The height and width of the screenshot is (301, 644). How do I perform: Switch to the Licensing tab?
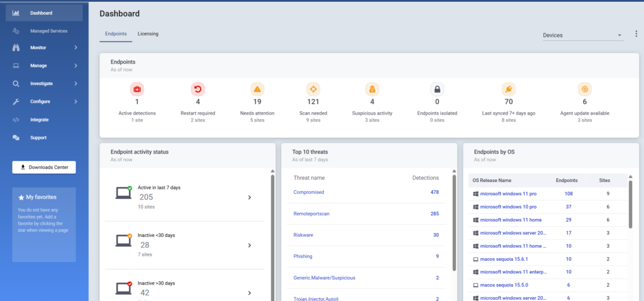pos(148,33)
